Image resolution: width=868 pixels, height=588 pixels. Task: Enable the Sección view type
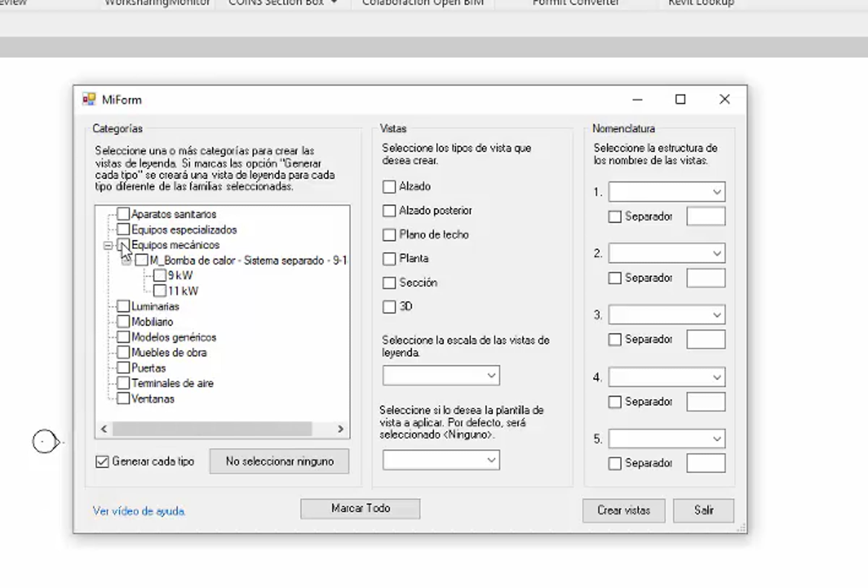(x=389, y=283)
